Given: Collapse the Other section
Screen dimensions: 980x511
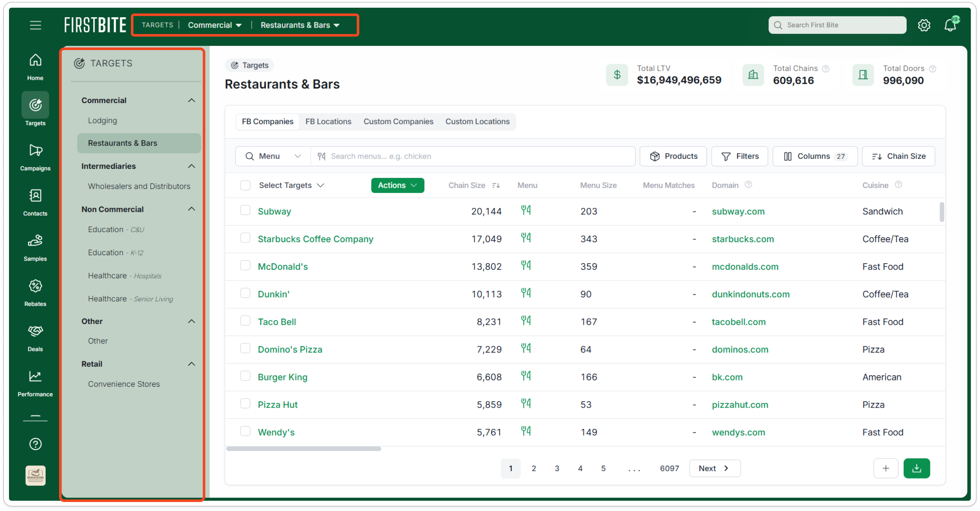Looking at the screenshot, I should point(192,321).
